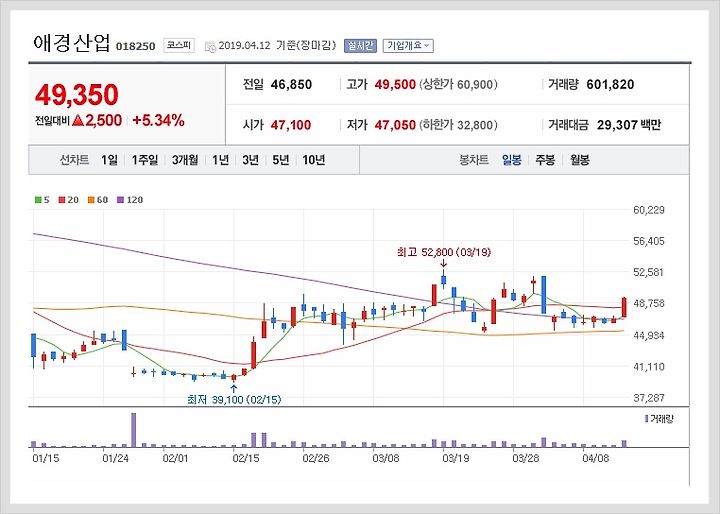Select the 10년 line chart tab
The image size is (720, 514).
[x=314, y=160]
